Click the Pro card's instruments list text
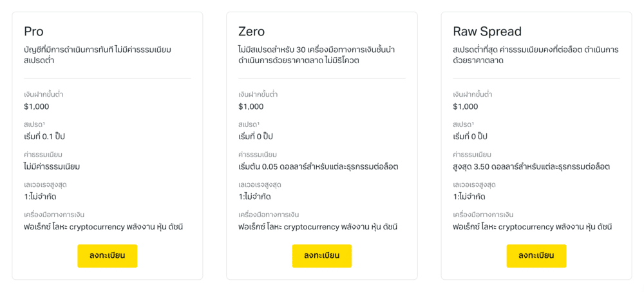 click(104, 227)
